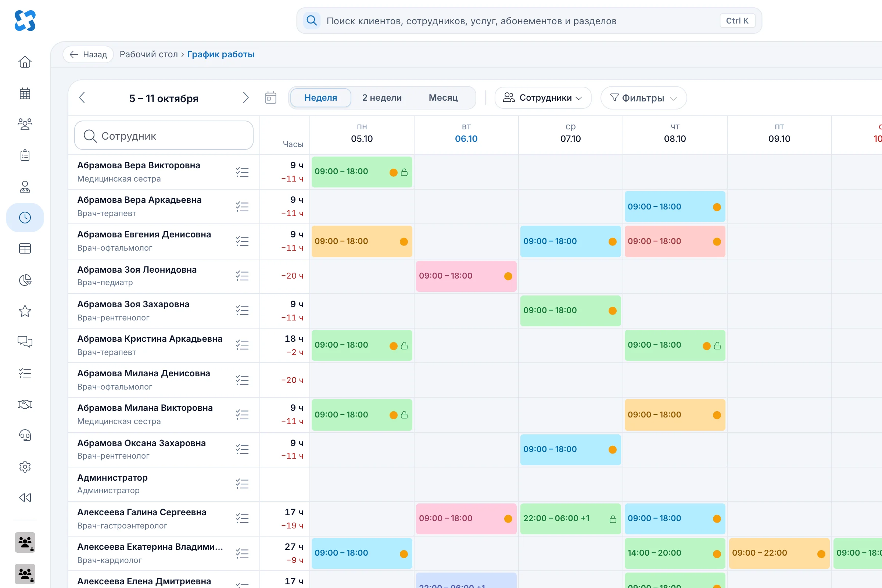Open Абрамова Евгения Денисовна's red Thursday shift
Screen dimensions: 882x588
675,241
